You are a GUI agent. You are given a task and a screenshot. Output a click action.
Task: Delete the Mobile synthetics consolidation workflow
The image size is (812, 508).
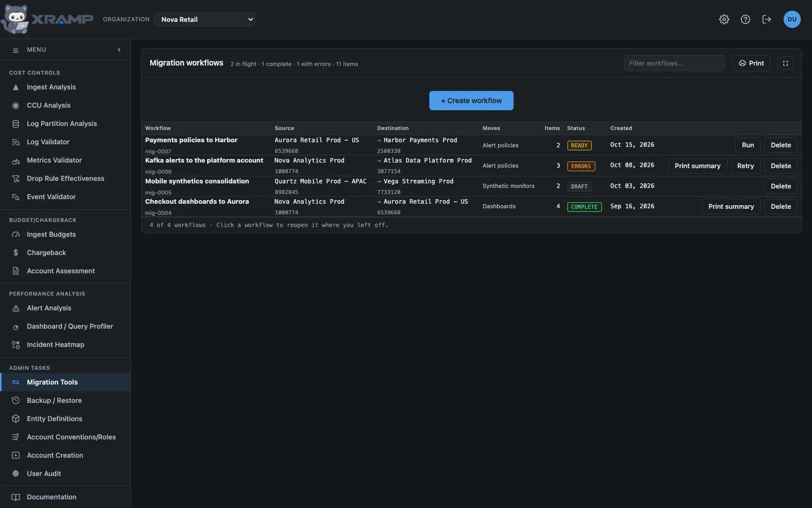click(x=781, y=186)
